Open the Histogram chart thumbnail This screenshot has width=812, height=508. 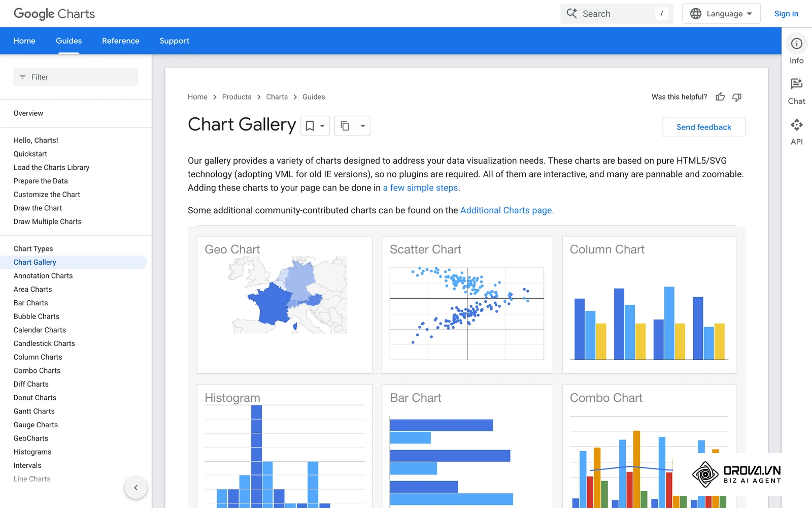[285, 447]
